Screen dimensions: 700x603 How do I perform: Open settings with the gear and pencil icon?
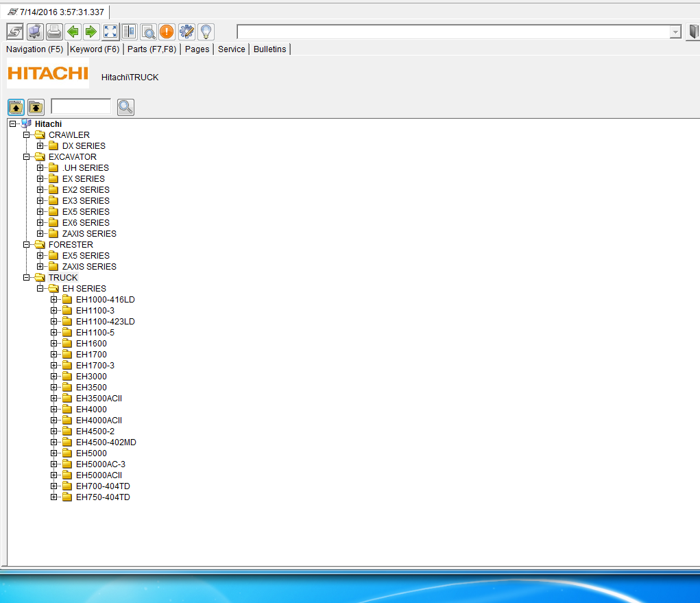[x=186, y=32]
